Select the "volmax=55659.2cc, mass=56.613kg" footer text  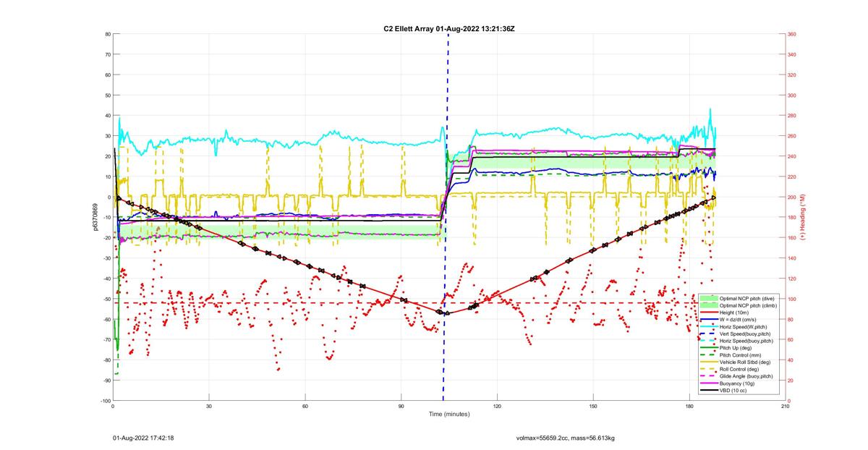(x=565, y=438)
